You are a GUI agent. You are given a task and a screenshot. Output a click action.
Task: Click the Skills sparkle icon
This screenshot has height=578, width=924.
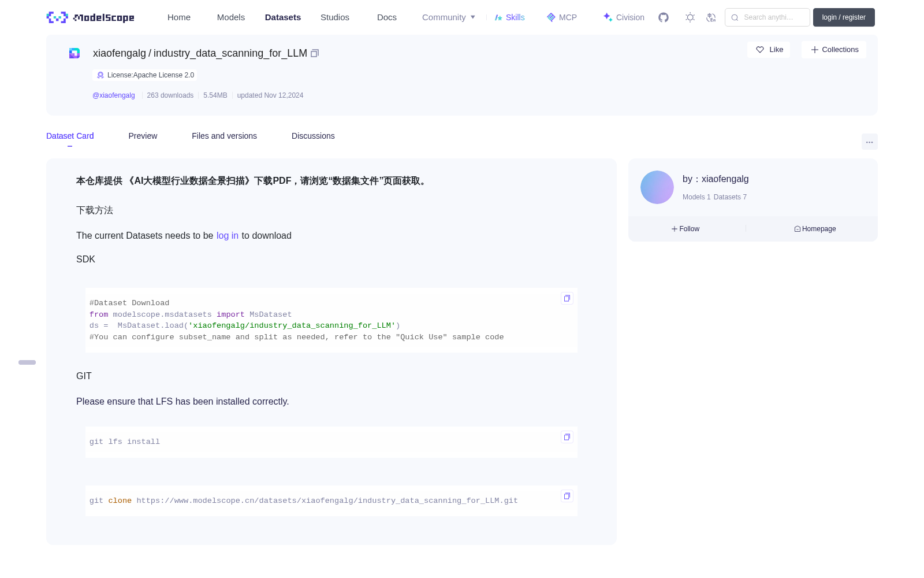coord(498,17)
